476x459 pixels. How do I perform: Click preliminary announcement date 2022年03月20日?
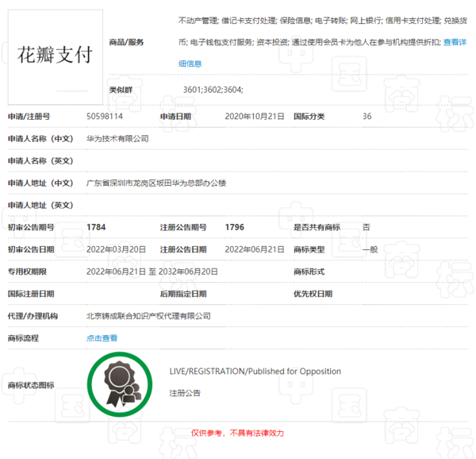pyautogui.click(x=116, y=249)
